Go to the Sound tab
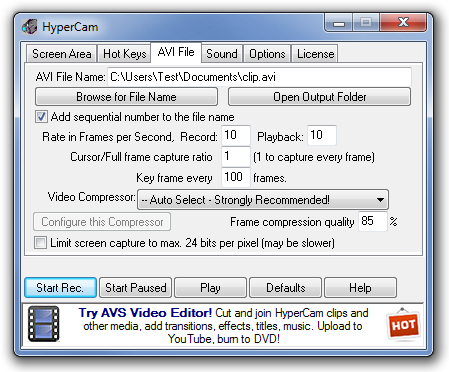 pyautogui.click(x=222, y=54)
